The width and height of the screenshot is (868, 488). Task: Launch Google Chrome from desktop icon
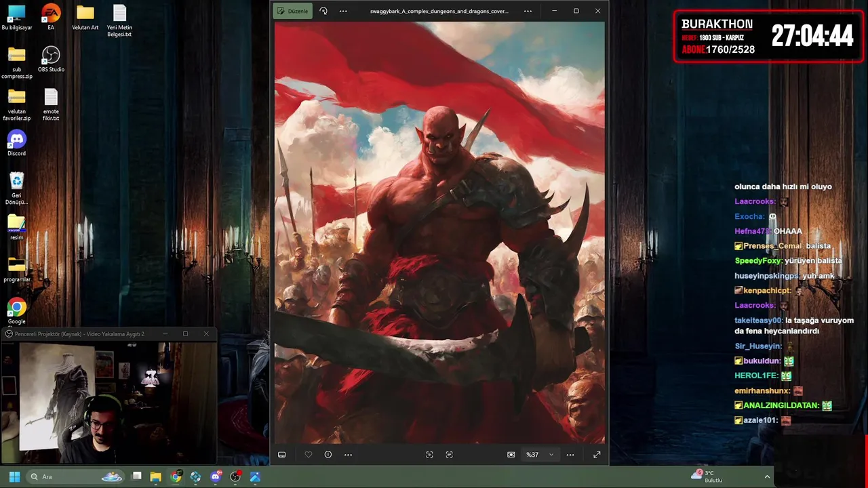[x=17, y=312]
